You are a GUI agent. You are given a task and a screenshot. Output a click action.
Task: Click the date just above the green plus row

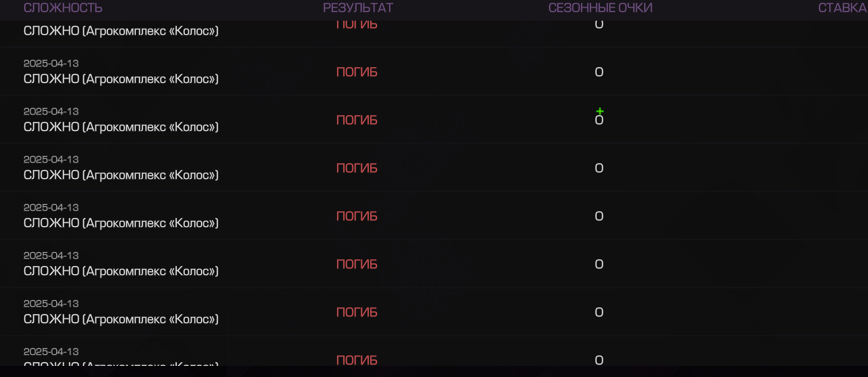51,63
